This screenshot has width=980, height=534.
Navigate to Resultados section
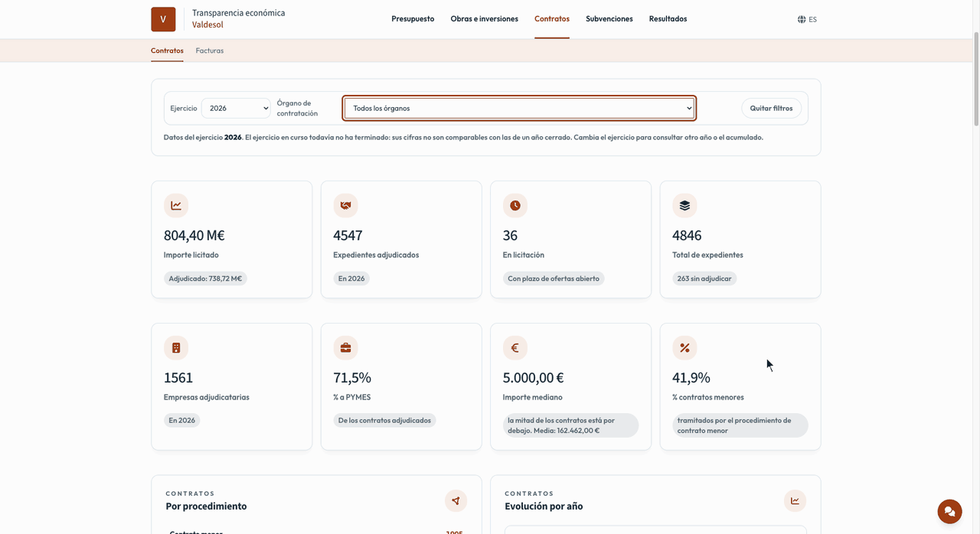click(x=668, y=19)
